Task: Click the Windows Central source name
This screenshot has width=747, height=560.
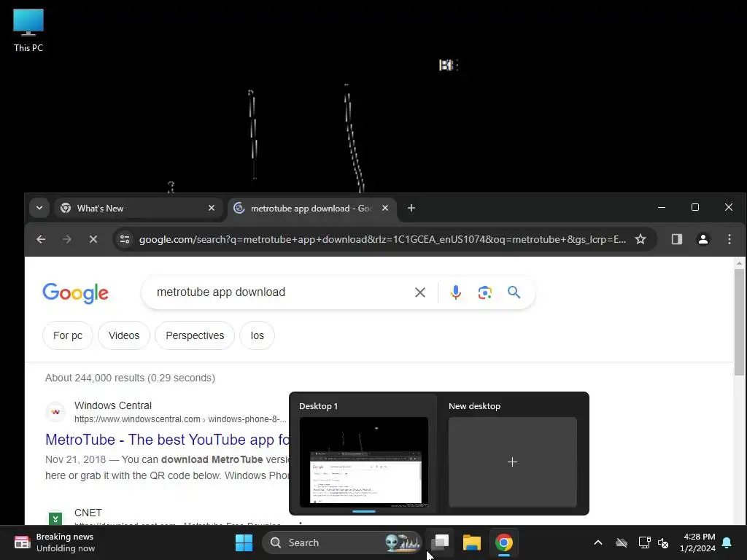Action: click(113, 405)
